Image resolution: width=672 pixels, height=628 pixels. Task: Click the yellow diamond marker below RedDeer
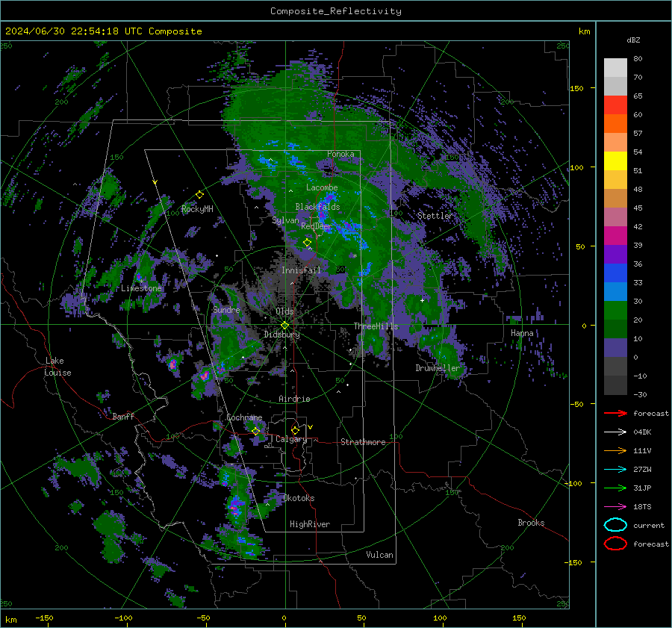pos(307,243)
